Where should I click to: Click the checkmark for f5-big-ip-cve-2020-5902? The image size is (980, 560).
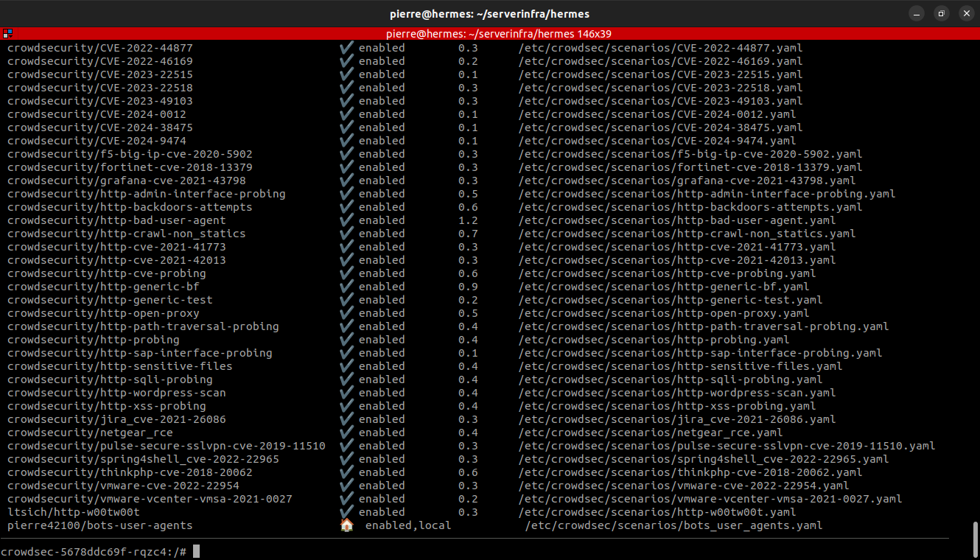(346, 154)
